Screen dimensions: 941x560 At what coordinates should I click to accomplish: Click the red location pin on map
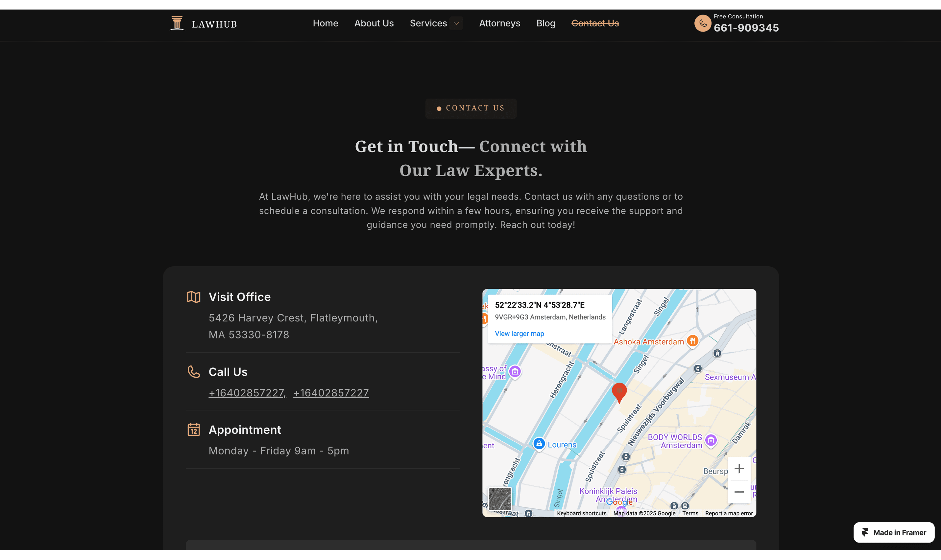619,392
